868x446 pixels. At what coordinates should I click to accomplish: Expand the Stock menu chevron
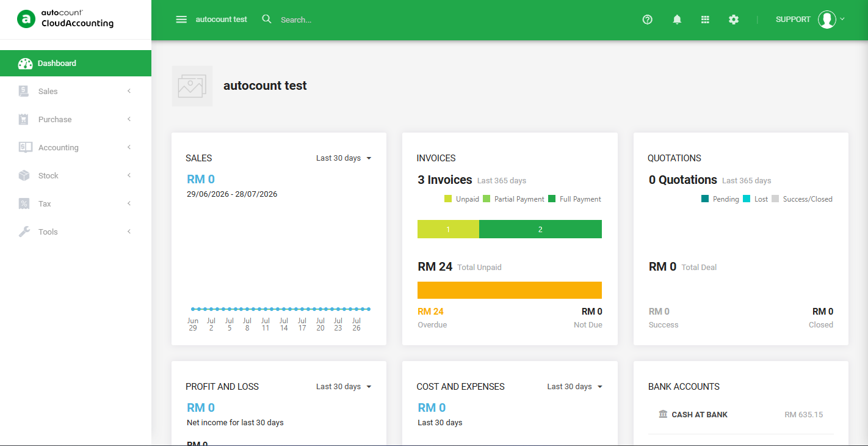(129, 175)
